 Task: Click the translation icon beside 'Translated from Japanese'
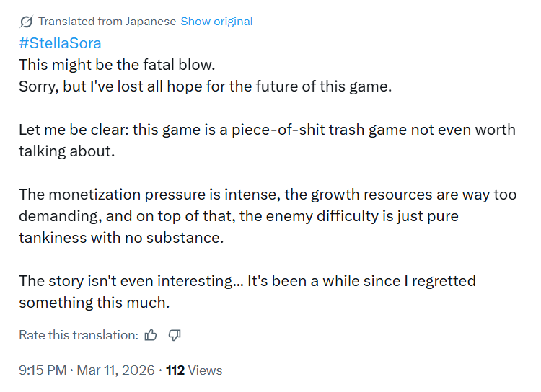click(x=26, y=22)
